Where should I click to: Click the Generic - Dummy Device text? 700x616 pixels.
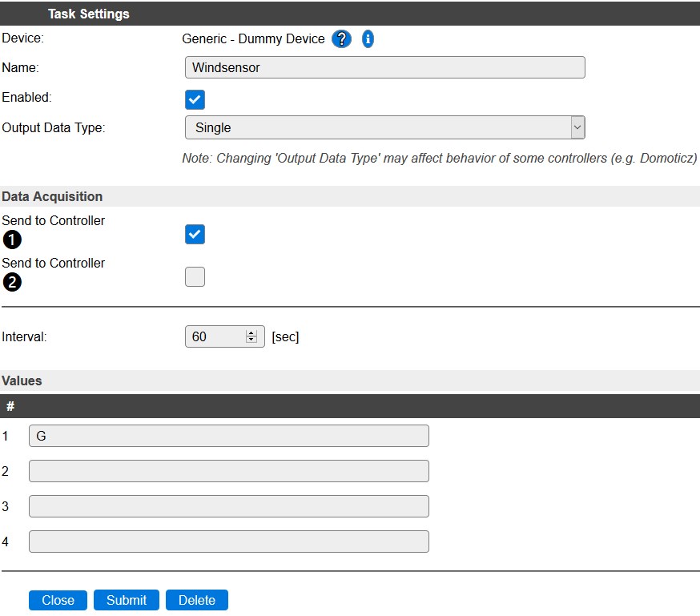pos(253,38)
